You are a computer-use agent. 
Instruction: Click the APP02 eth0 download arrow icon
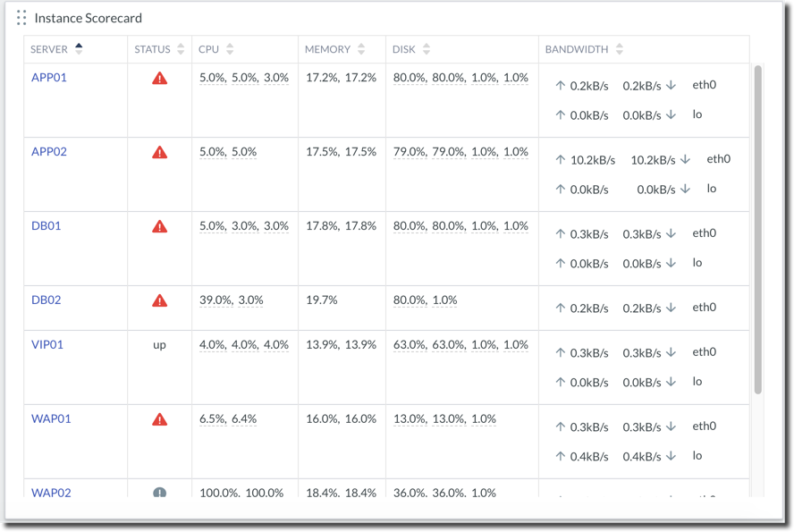point(685,160)
